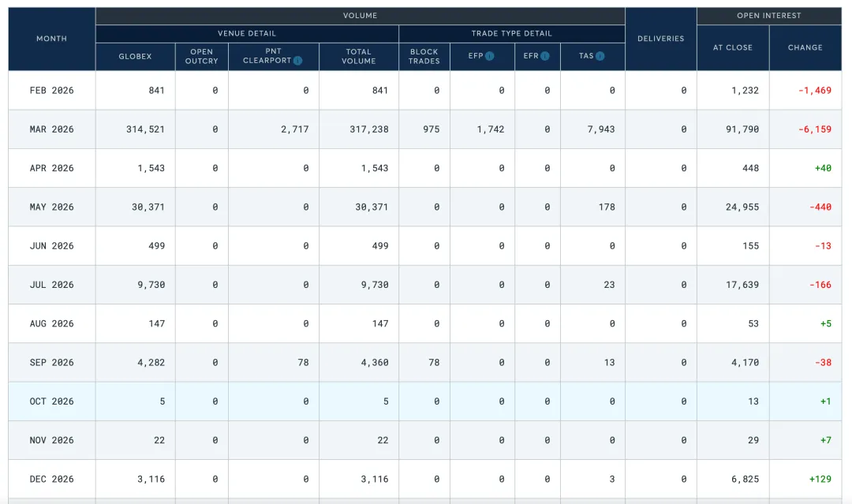Click the change value -38

click(x=823, y=362)
